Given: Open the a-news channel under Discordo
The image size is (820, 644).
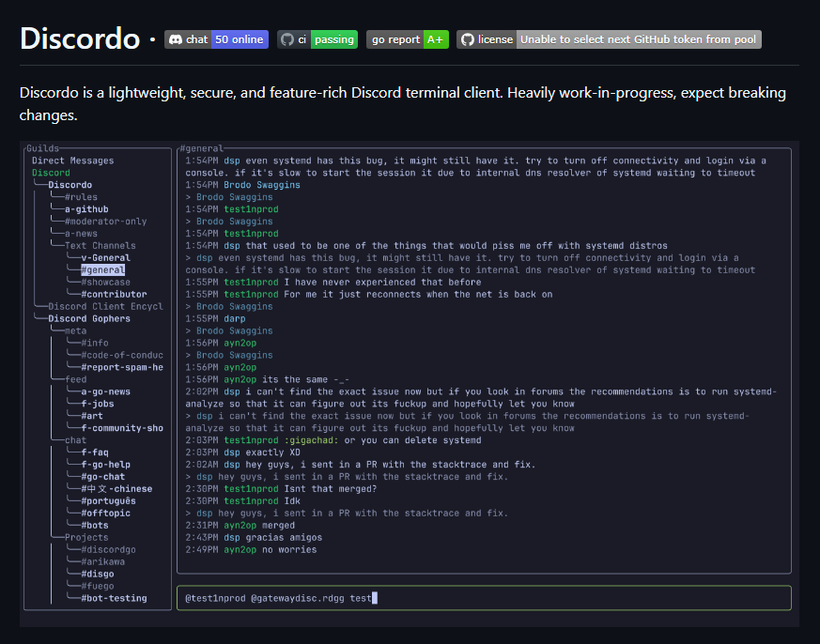Looking at the screenshot, I should tap(81, 234).
